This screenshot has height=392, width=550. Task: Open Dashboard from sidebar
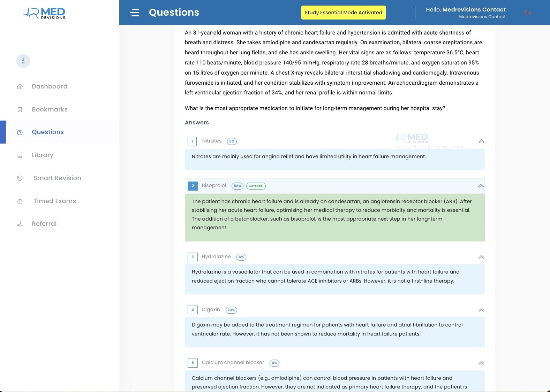50,86
